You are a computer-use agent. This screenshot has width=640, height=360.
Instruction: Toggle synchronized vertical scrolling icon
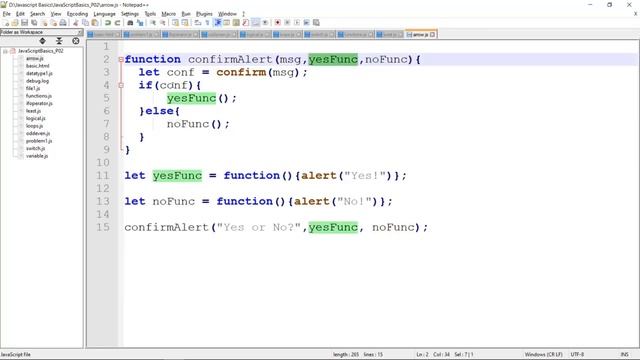pos(175,23)
